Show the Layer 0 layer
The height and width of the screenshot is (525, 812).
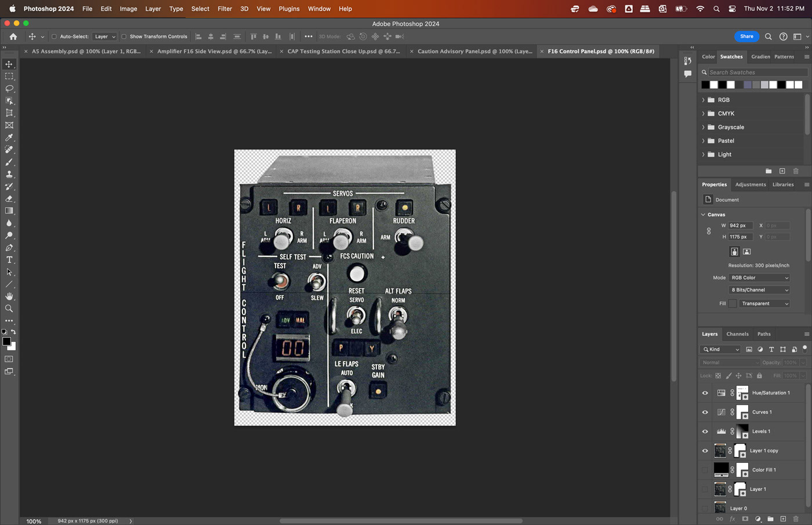705,508
